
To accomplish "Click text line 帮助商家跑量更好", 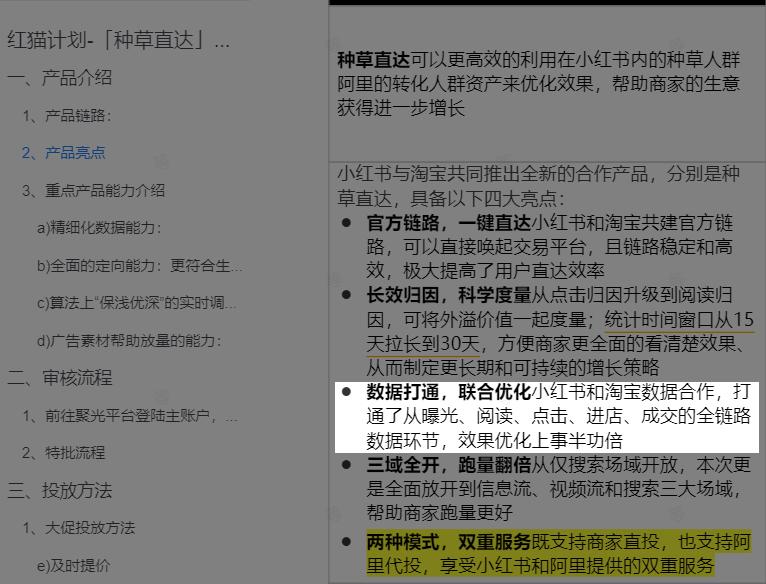I will 439,512.
